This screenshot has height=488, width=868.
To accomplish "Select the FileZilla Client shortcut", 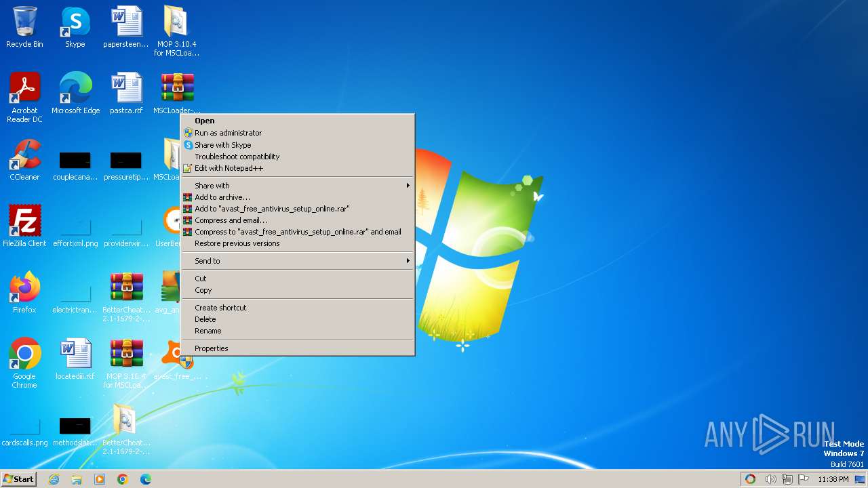I will (24, 227).
